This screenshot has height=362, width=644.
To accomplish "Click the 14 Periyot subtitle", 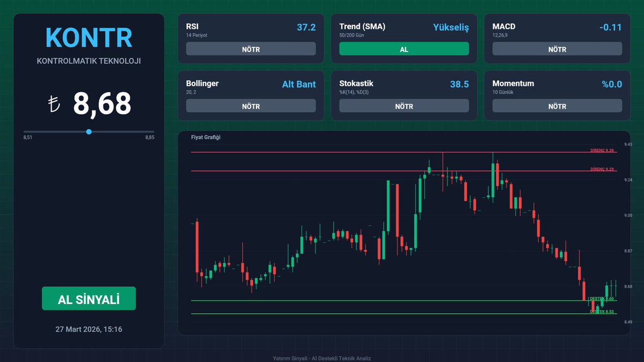I will [196, 35].
